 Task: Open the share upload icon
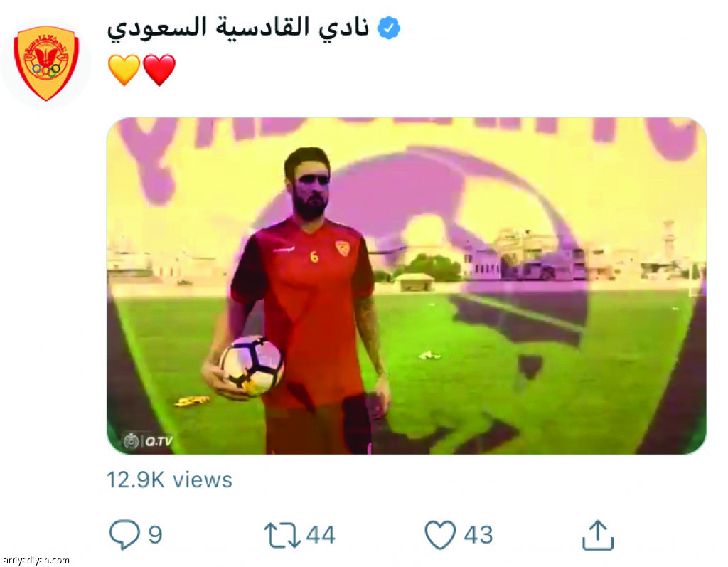click(x=598, y=535)
